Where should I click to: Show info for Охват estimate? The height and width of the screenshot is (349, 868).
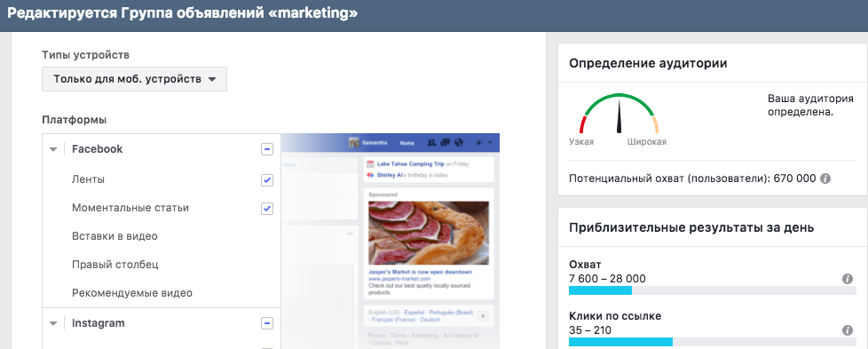pos(847,279)
